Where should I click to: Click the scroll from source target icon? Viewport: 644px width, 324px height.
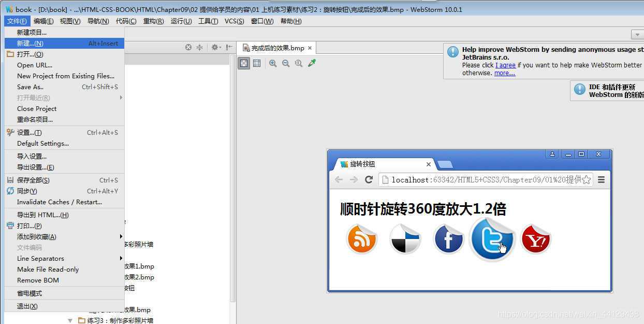pos(188,47)
